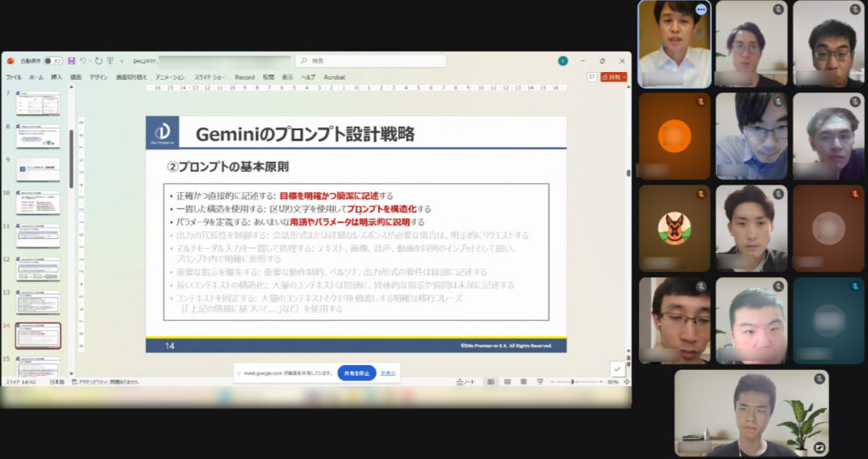Open the comments pane icon near Share
Image resolution: width=868 pixels, height=459 pixels.
[592, 77]
